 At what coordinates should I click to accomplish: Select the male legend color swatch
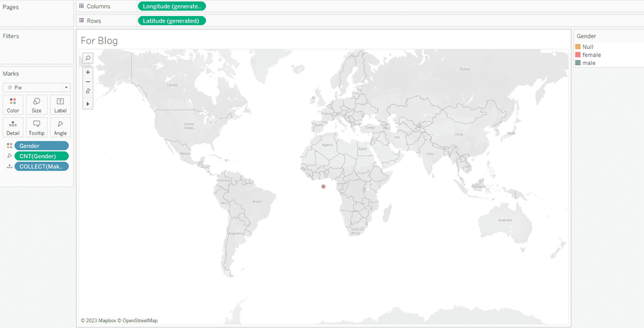(578, 63)
